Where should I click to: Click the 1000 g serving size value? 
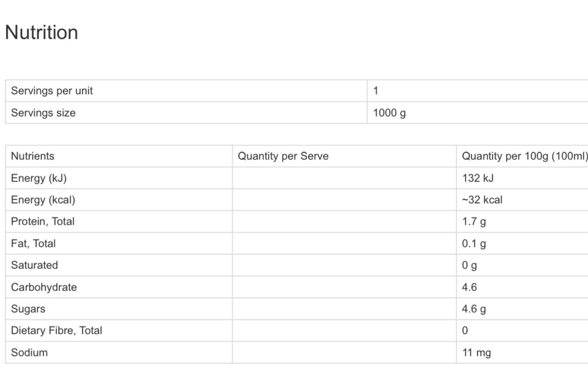click(389, 113)
